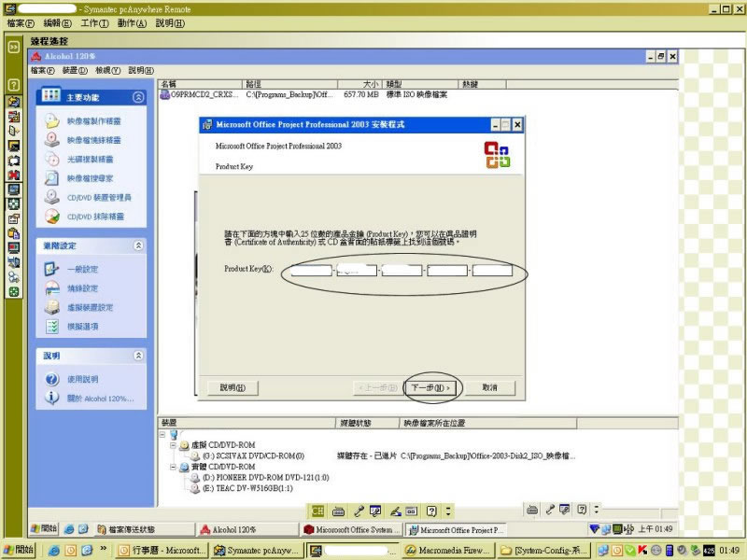Click the third Product Key field

[402, 271]
